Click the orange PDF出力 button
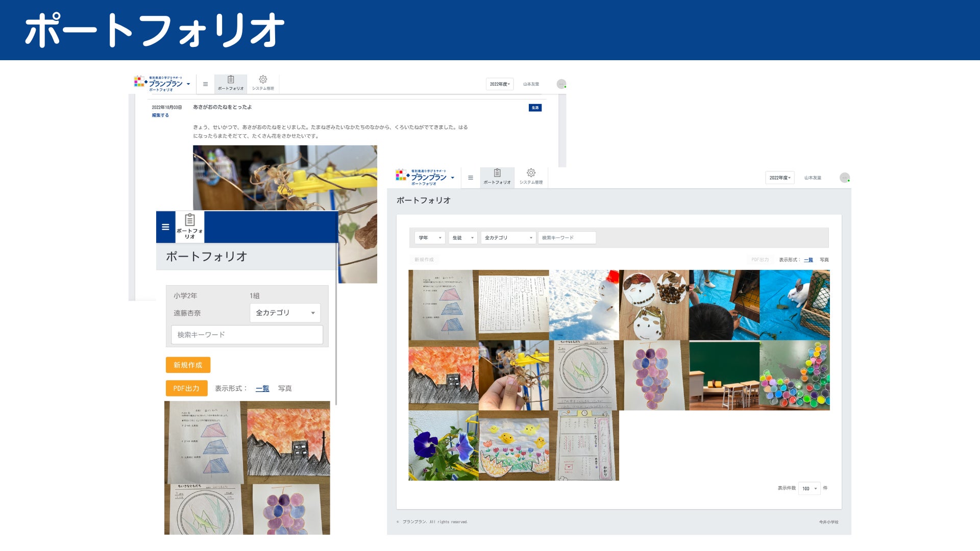The height and width of the screenshot is (551, 980). click(186, 389)
